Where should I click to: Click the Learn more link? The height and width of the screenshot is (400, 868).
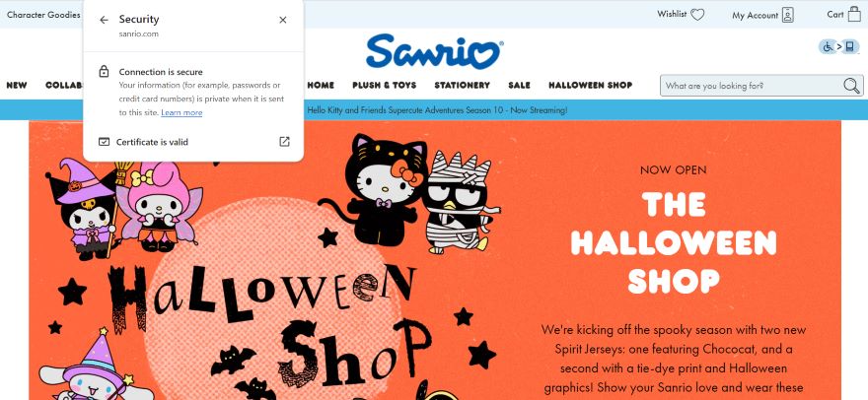pos(181,113)
